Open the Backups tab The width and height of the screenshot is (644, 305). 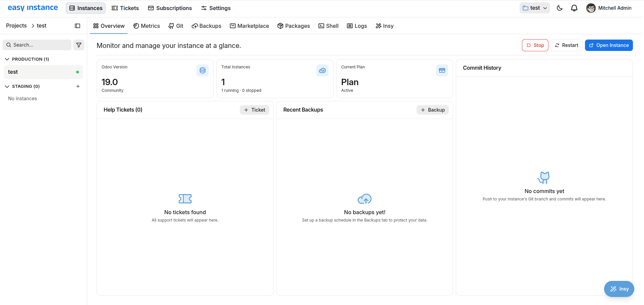pos(206,26)
